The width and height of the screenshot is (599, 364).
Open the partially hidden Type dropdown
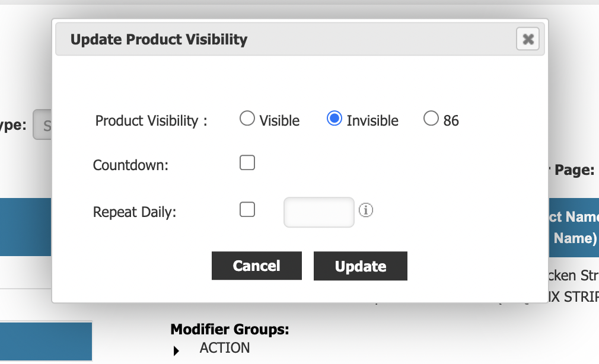43,125
